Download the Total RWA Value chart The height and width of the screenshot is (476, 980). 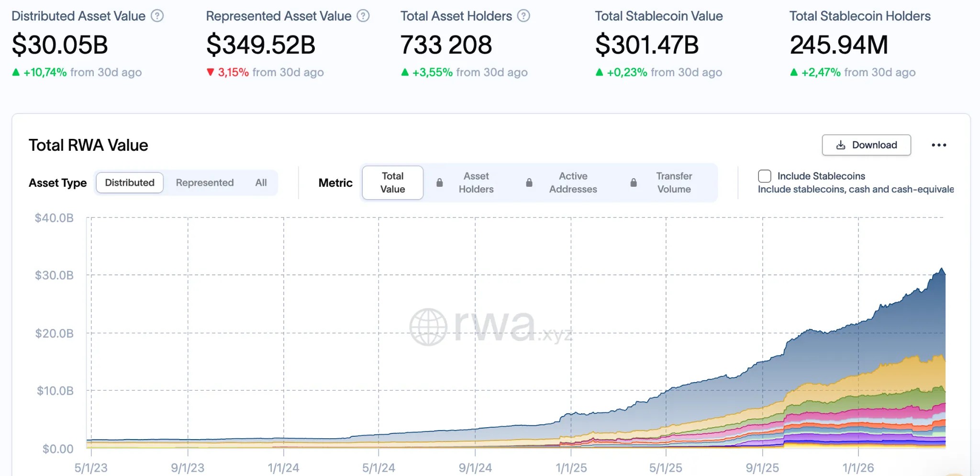[x=866, y=145]
